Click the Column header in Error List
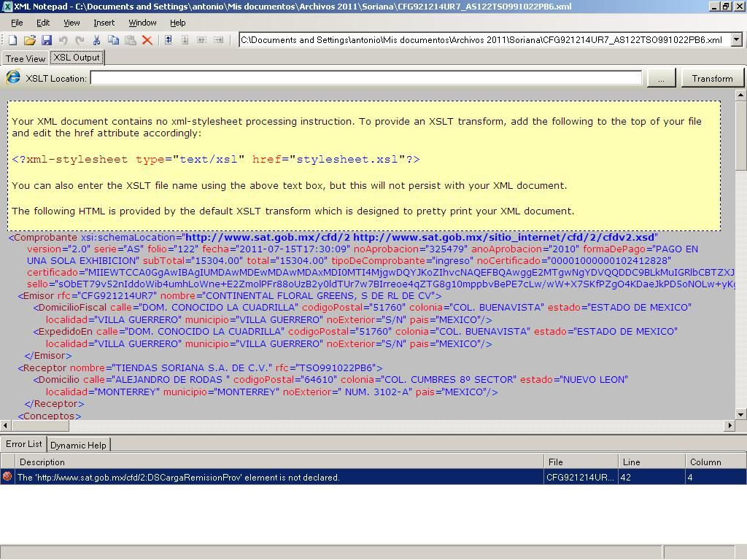The width and height of the screenshot is (747, 560). (x=716, y=462)
